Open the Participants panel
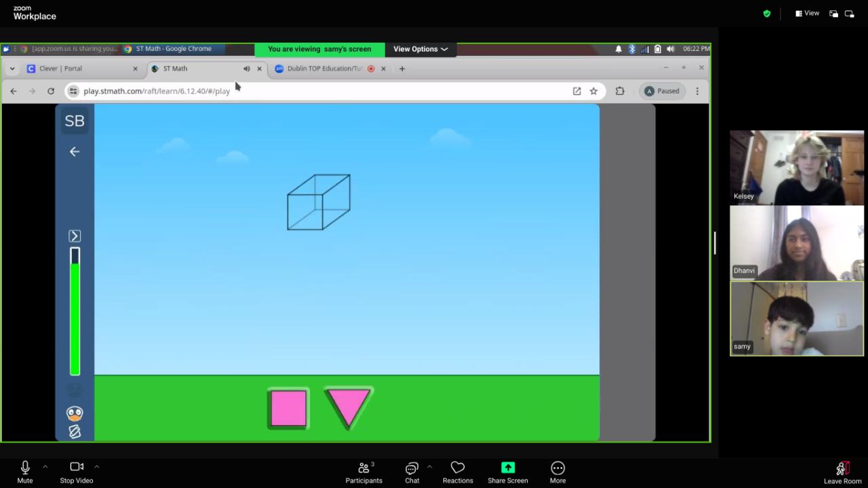Viewport: 868px width, 488px height. click(364, 472)
